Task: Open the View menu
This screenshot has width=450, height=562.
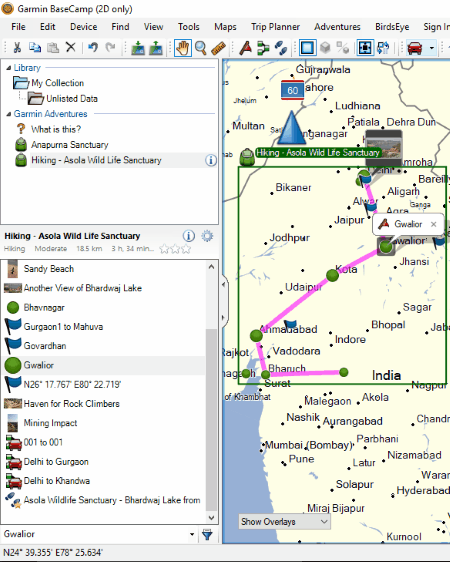Action: click(153, 27)
